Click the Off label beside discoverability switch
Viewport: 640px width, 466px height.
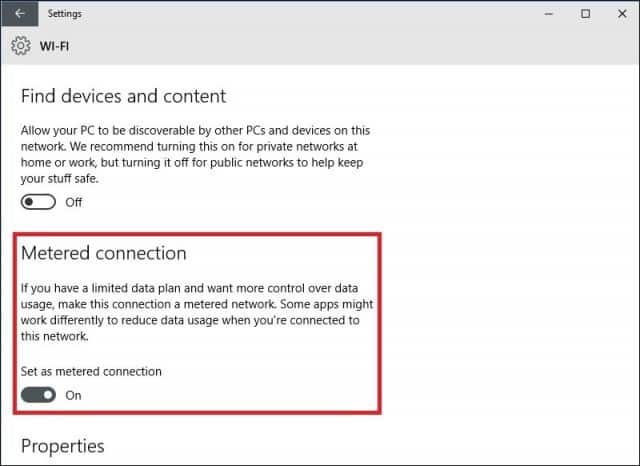pyautogui.click(x=73, y=202)
